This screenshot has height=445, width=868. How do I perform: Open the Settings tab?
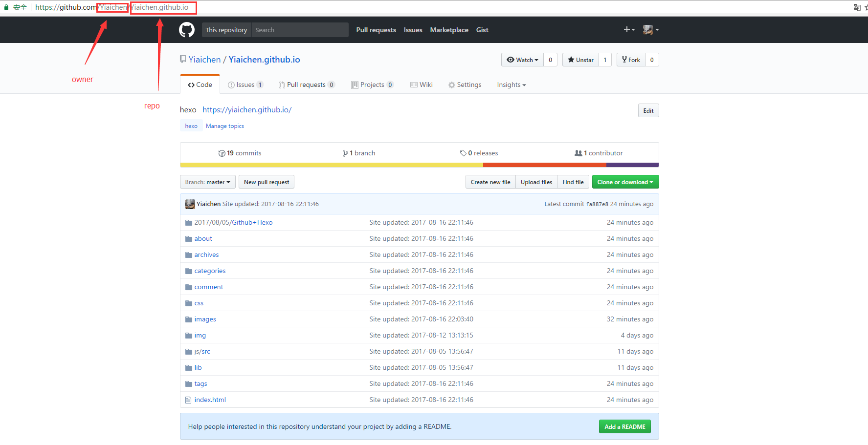pyautogui.click(x=465, y=85)
